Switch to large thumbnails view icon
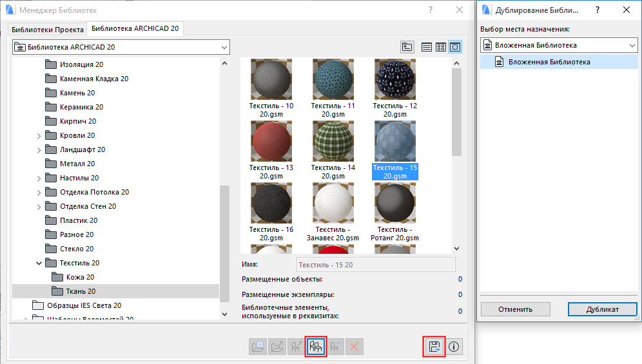The width and height of the screenshot is (642, 364). (455, 47)
